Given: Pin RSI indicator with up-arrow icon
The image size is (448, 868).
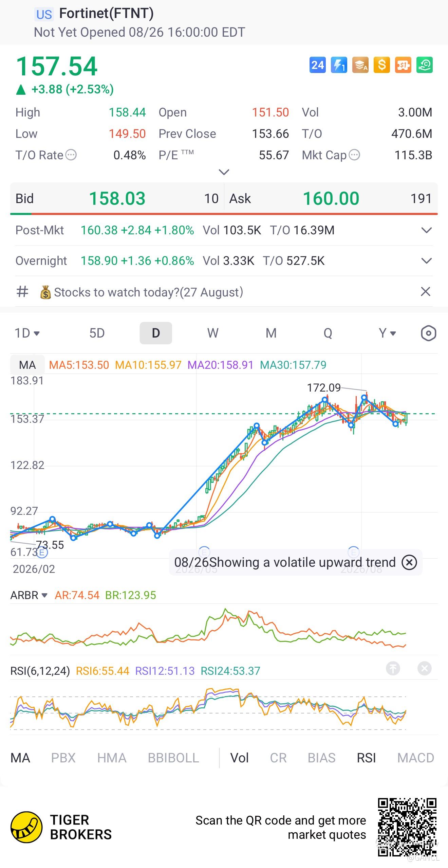Looking at the screenshot, I should tap(393, 668).
